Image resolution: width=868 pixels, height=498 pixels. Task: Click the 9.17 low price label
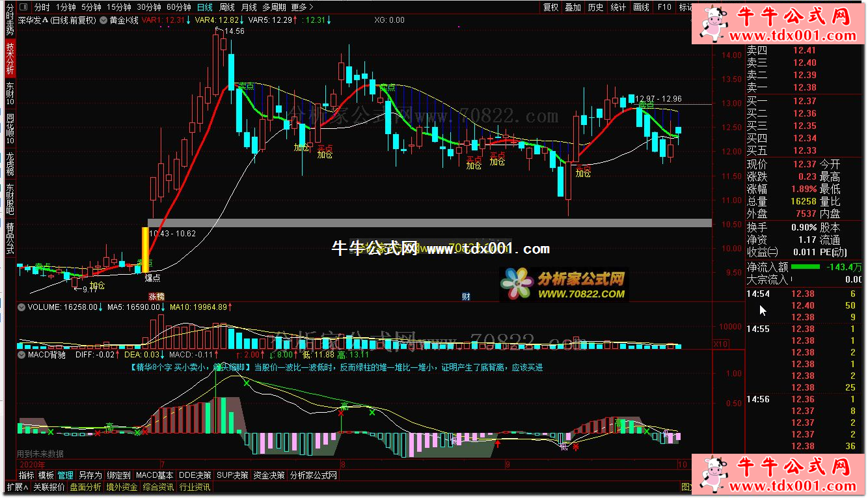coord(90,289)
